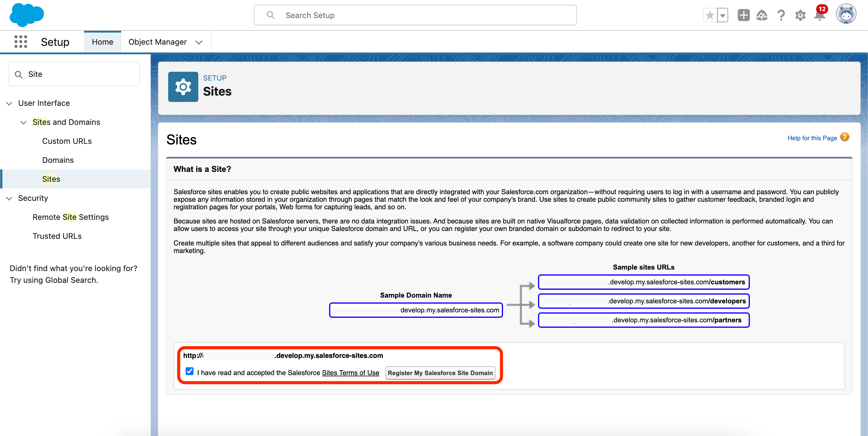Switch to the Home tab

102,42
